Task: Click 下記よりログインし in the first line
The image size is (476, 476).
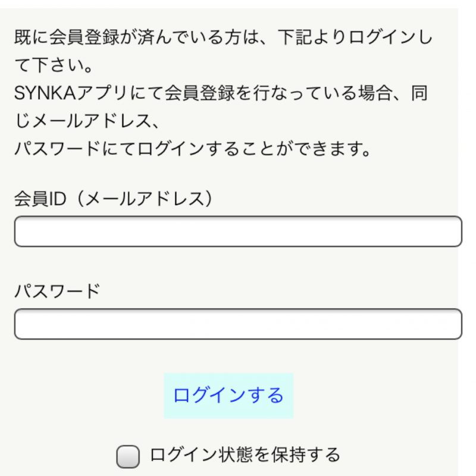Action: tap(362, 38)
